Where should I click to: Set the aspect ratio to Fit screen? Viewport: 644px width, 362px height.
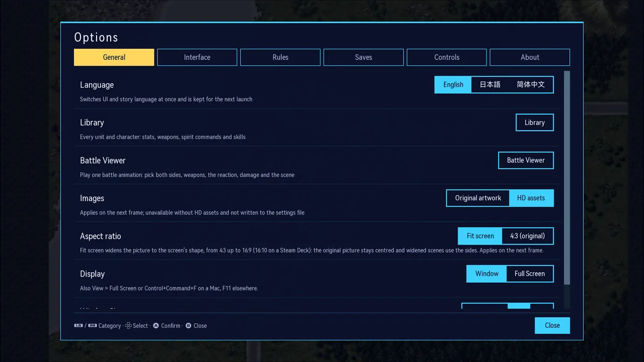[x=480, y=236]
